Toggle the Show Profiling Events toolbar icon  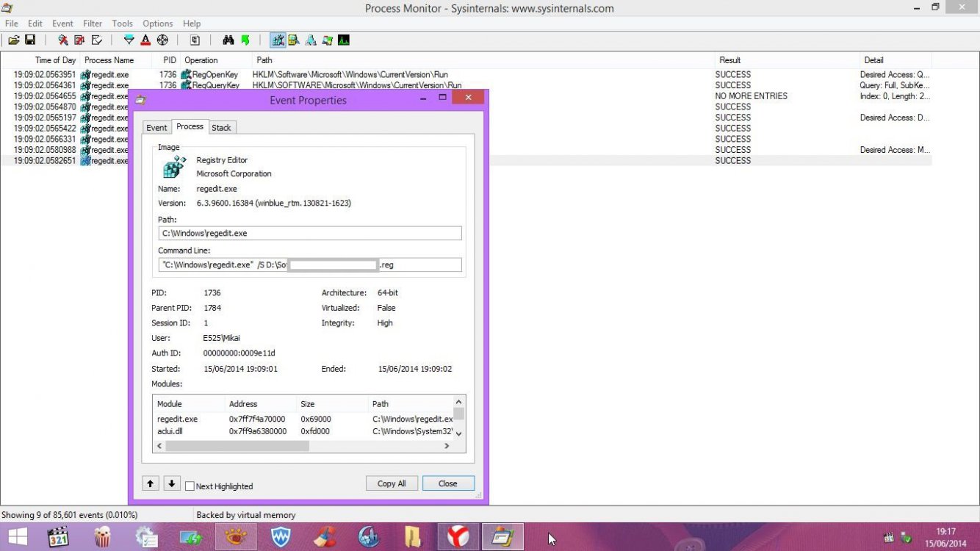coord(344,40)
